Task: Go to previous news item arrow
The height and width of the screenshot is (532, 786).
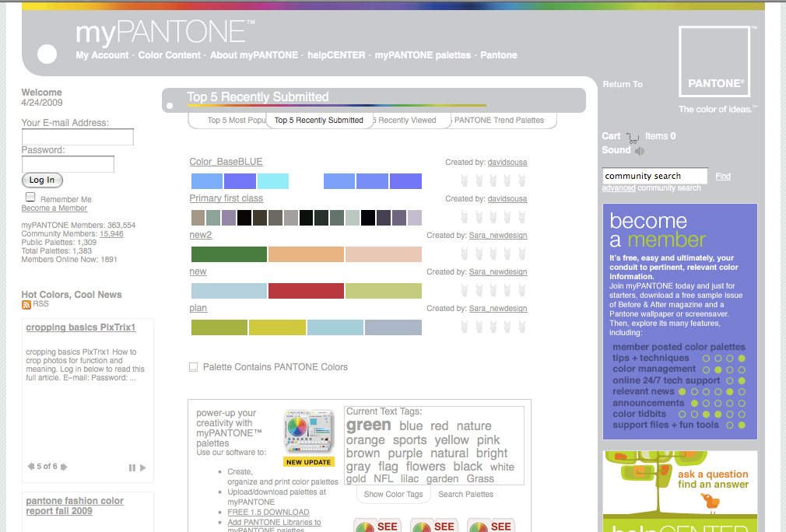Action: tap(31, 467)
